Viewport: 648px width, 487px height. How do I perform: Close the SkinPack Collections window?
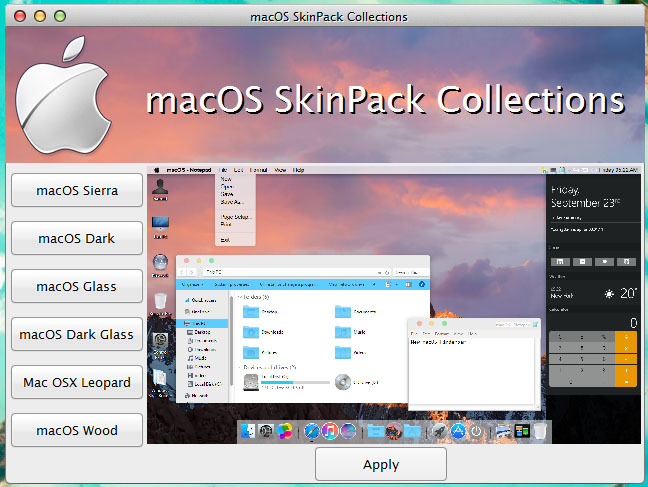coord(20,16)
